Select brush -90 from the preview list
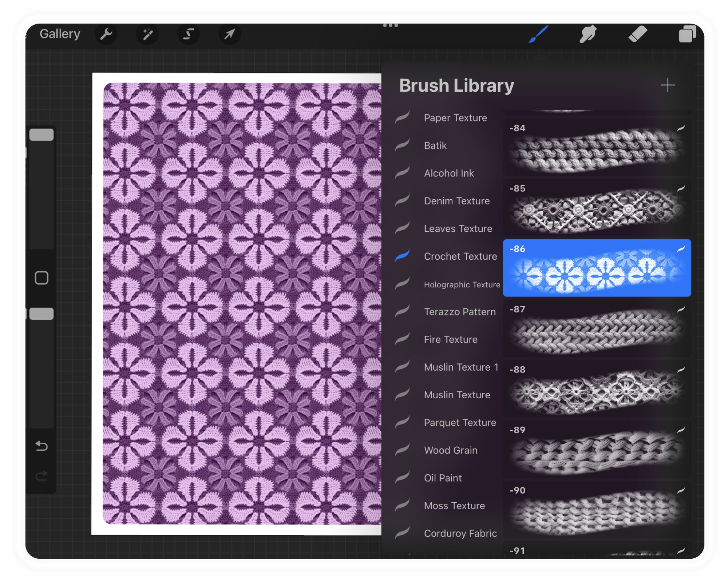Viewport: 728px width, 582px height. (597, 509)
